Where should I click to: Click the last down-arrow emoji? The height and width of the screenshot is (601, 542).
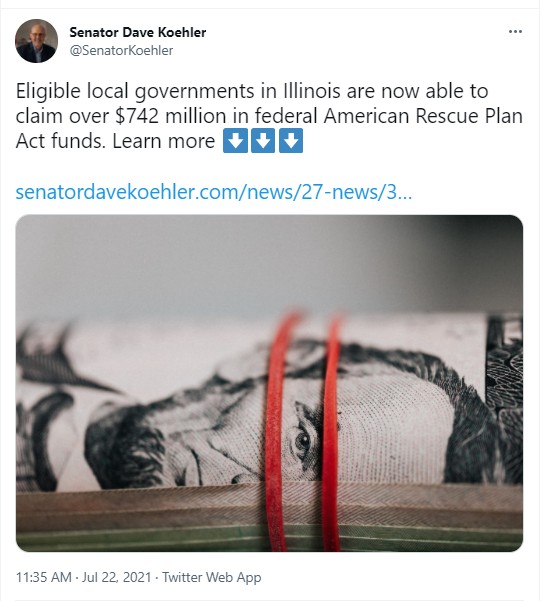tap(291, 141)
